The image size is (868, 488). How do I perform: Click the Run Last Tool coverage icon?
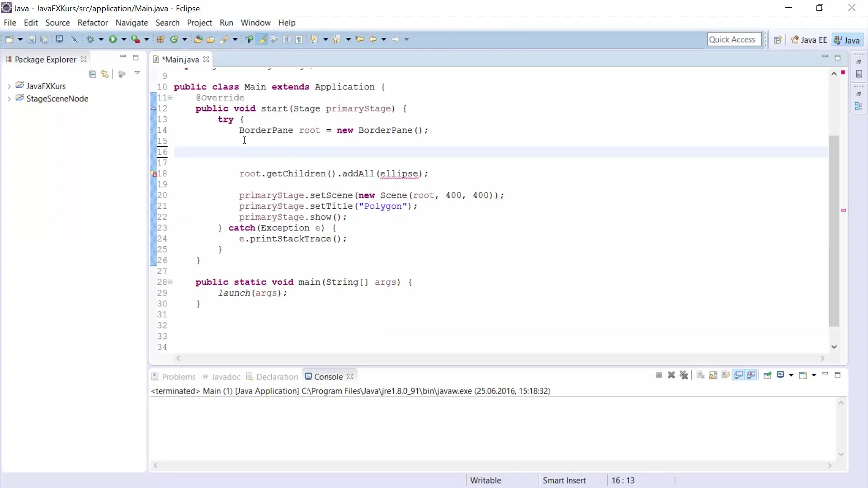point(135,39)
